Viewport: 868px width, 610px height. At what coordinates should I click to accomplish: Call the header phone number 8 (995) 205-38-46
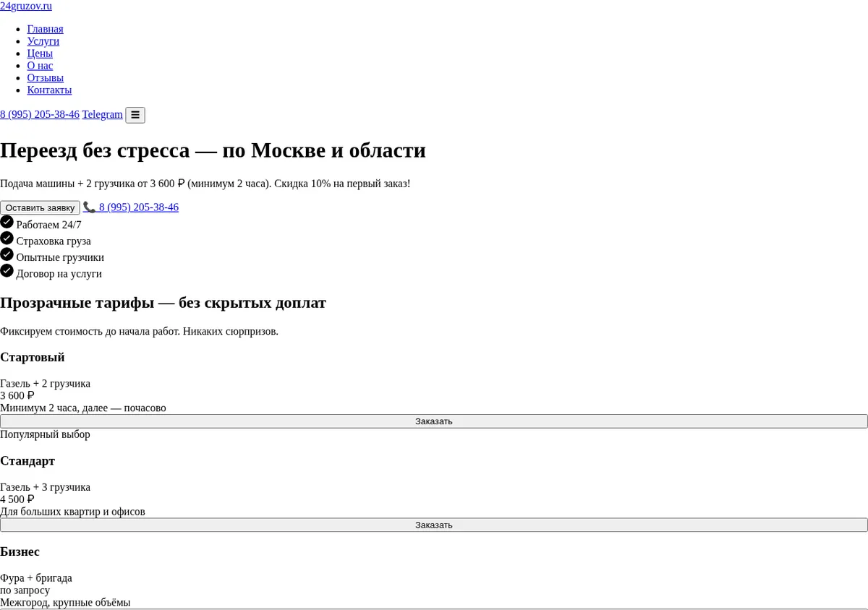click(x=40, y=114)
